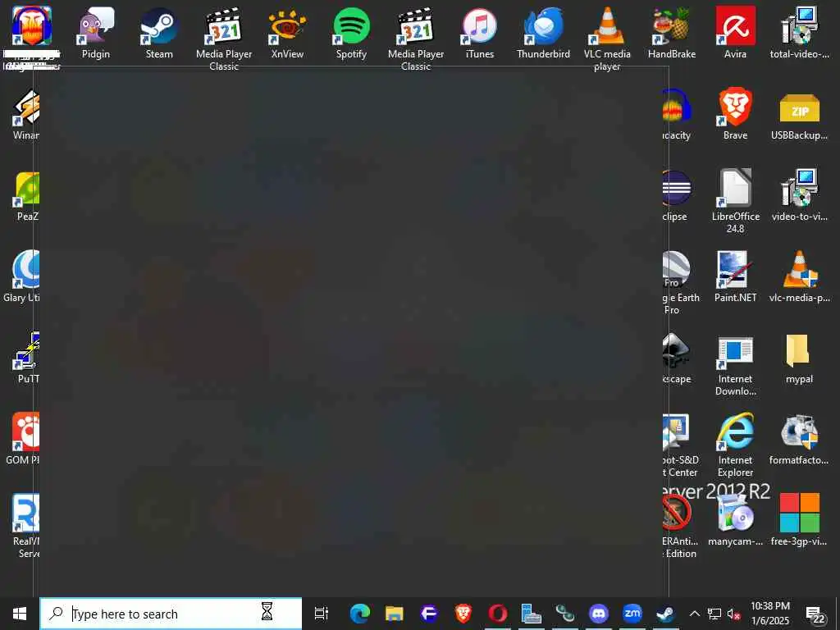Open Task View on the taskbar
840x630 pixels.
[321, 614]
